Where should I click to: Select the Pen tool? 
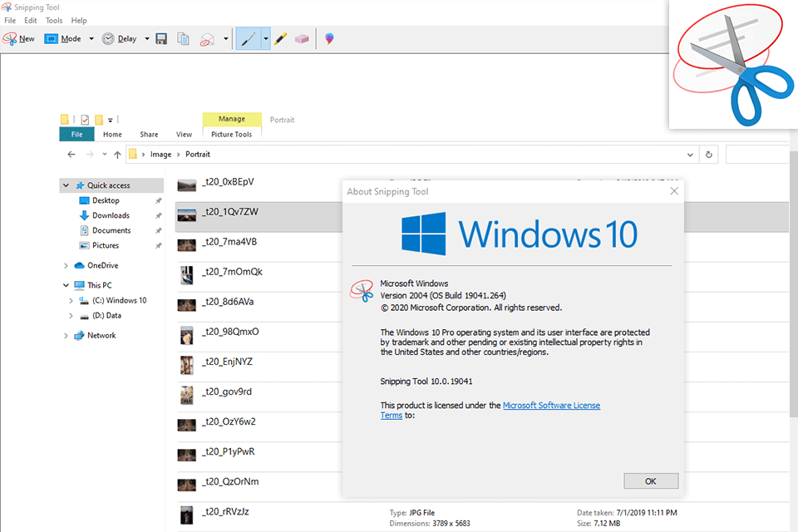[249, 38]
